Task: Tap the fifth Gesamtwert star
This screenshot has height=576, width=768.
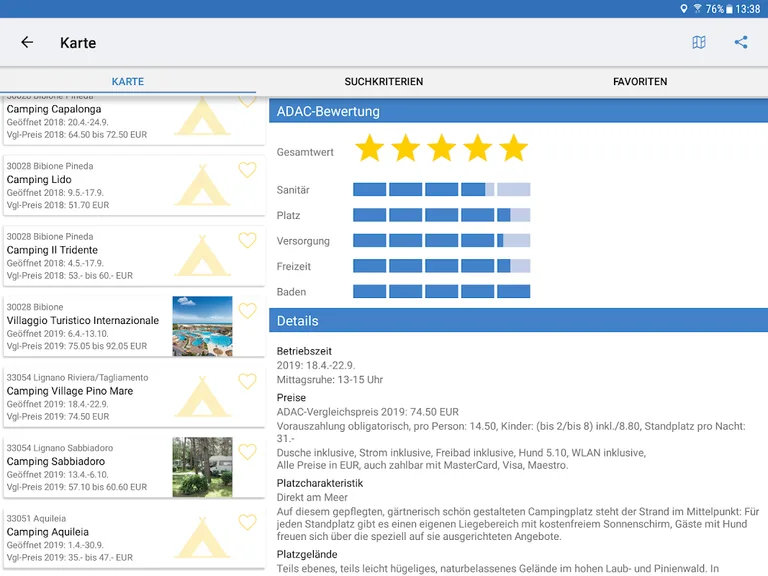Action: click(513, 149)
